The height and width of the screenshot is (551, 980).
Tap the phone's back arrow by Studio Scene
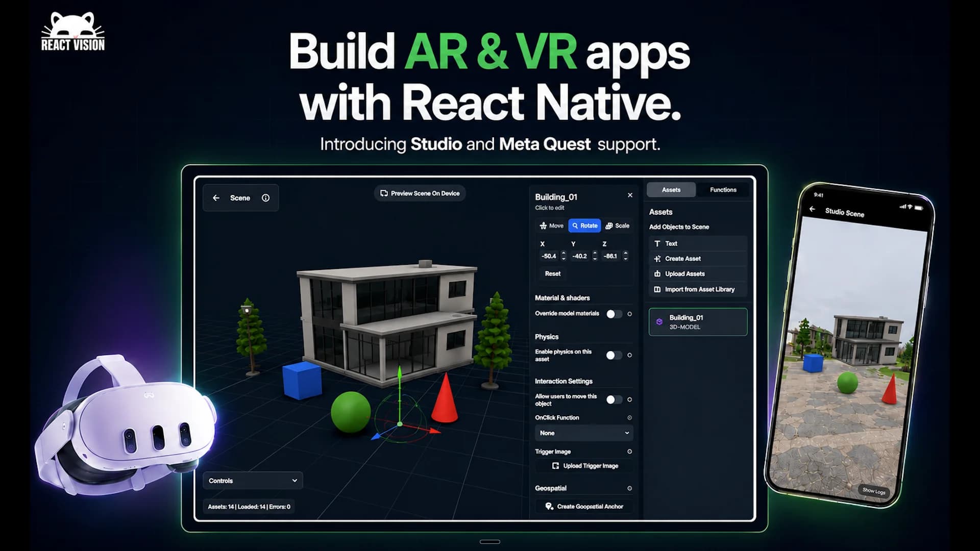812,209
